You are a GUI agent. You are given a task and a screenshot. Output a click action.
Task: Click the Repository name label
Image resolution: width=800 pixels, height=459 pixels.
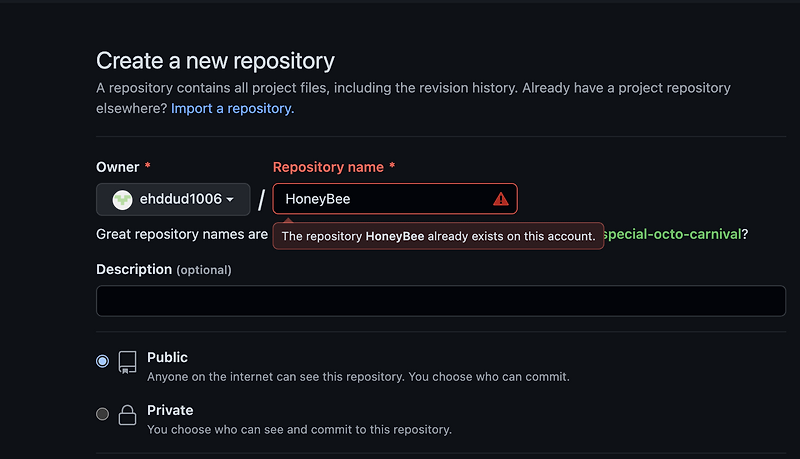[x=328, y=167]
